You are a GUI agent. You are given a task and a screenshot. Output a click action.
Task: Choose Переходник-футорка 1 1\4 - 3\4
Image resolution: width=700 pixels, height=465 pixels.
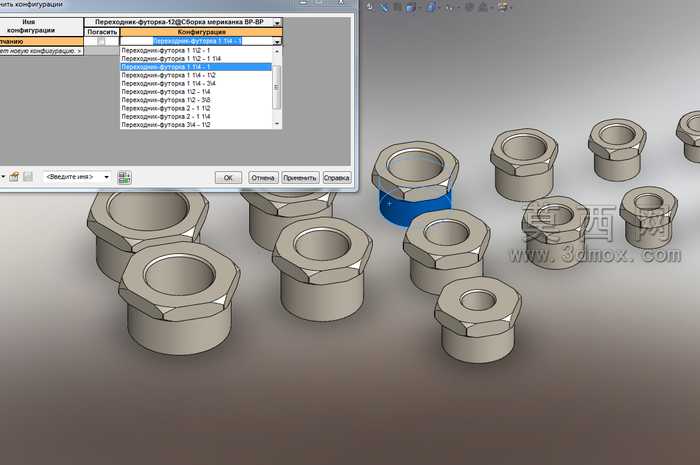click(196, 83)
